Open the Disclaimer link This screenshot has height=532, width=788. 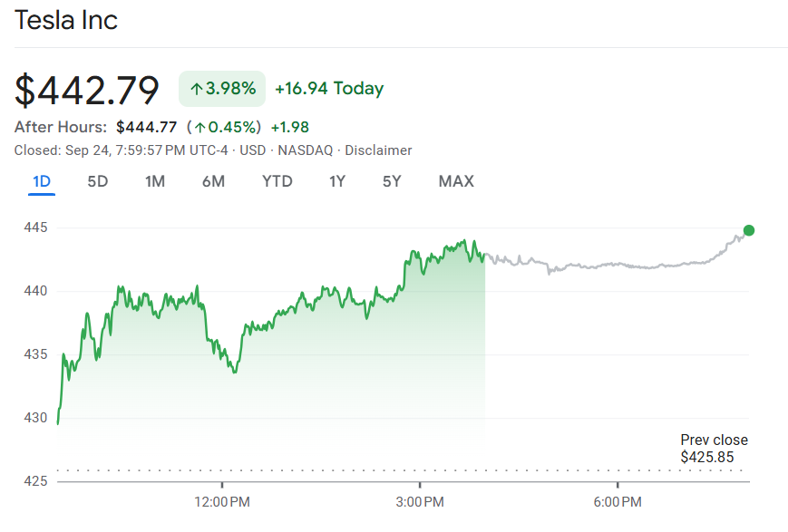click(x=378, y=150)
